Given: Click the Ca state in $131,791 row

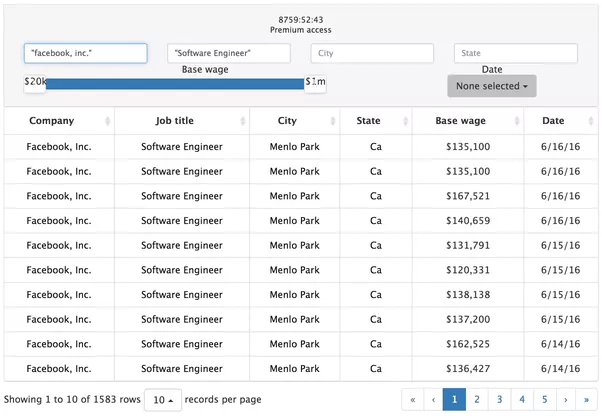Looking at the screenshot, I should click(376, 245).
